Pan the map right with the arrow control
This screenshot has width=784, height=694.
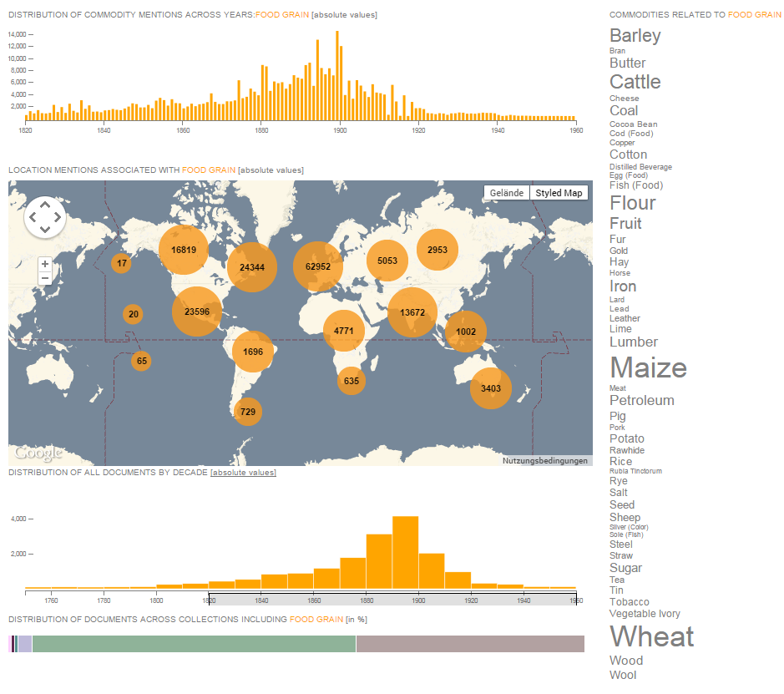click(58, 217)
